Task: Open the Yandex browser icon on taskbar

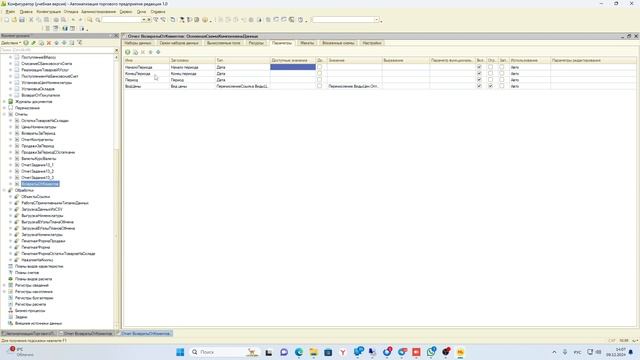Action: click(x=343, y=352)
